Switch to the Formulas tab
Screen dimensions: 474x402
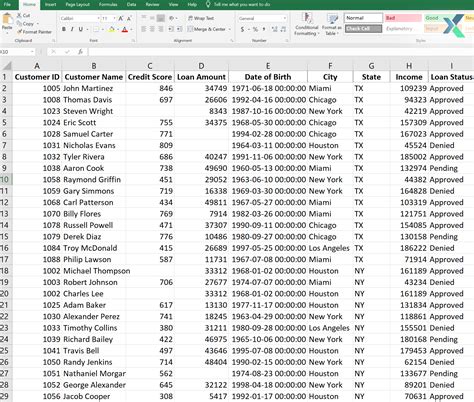click(108, 4)
